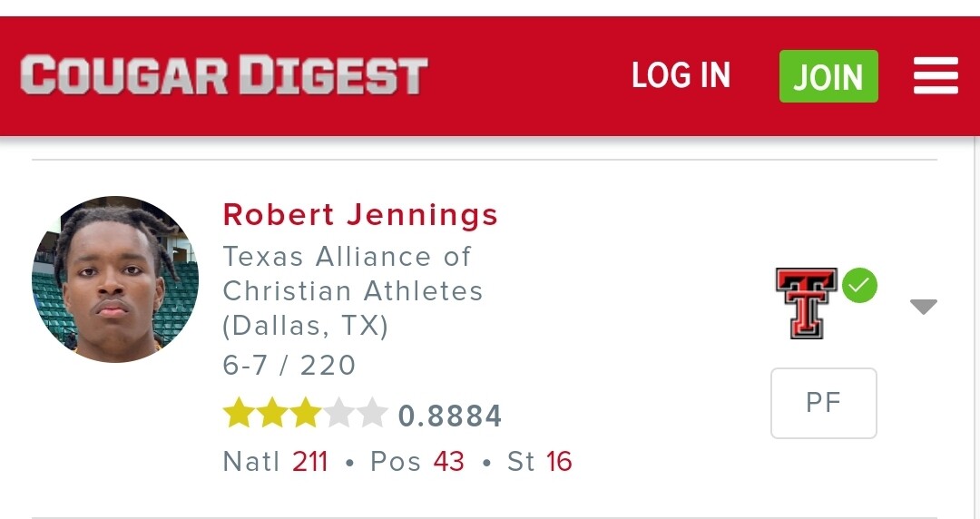Image resolution: width=980 pixels, height=519 pixels.
Task: Click the last gray rating star
Action: click(x=372, y=414)
